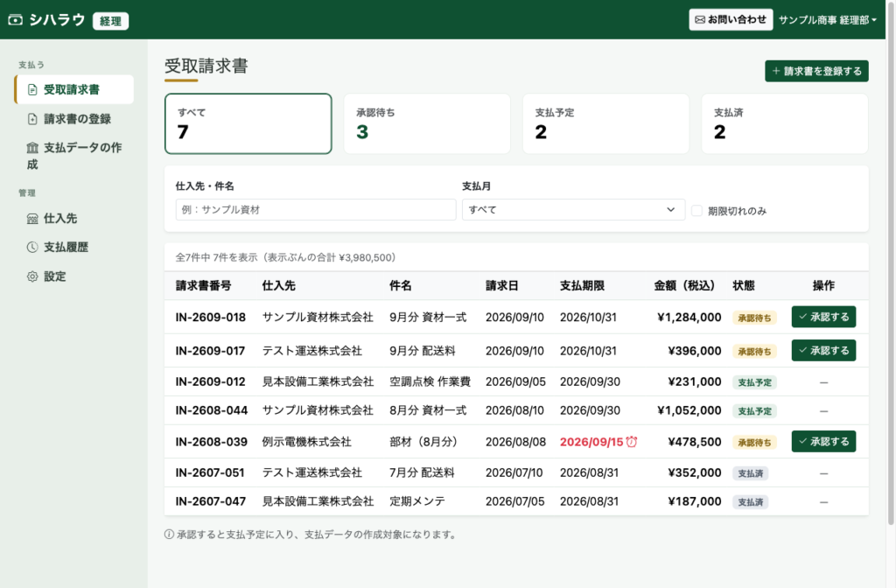Select the 支払済 summary tab
The image size is (896, 588).
(785, 123)
